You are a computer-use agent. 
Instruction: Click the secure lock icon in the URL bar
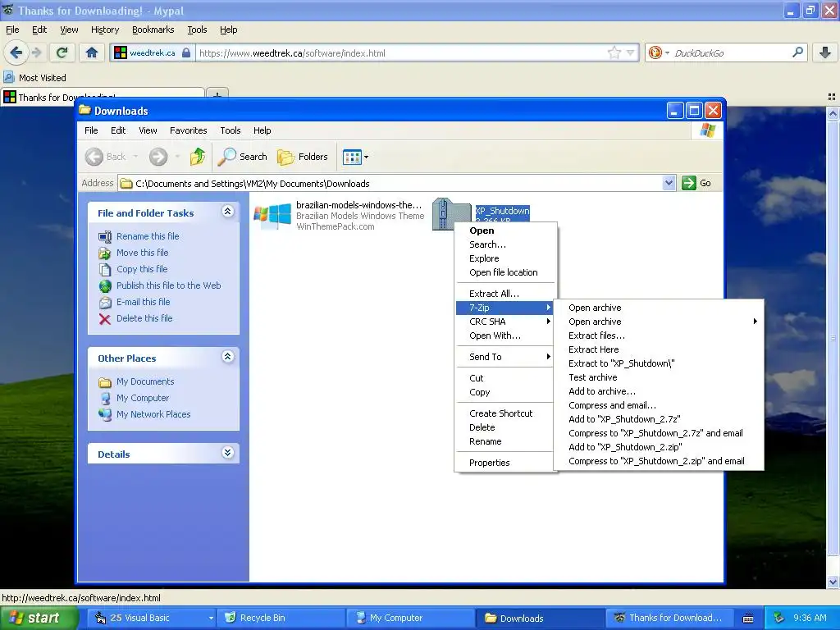[186, 53]
